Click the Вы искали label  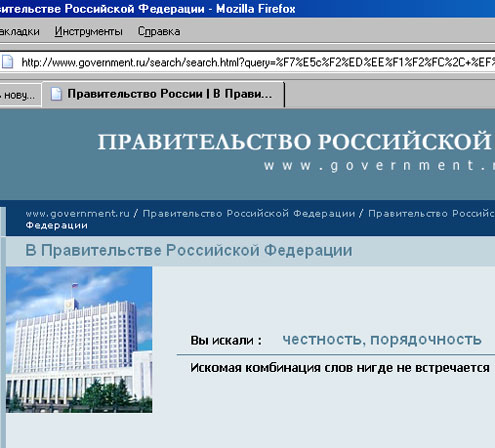[x=226, y=340]
